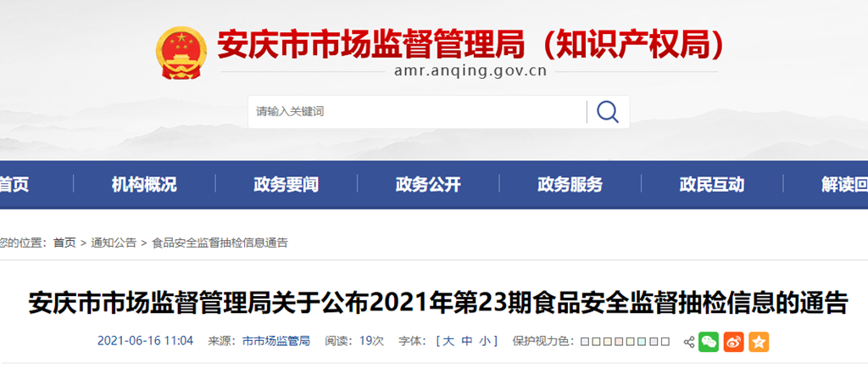Viewport: 868px width, 374px height.
Task: Select the white last eye-protection swatch
Action: [665, 341]
